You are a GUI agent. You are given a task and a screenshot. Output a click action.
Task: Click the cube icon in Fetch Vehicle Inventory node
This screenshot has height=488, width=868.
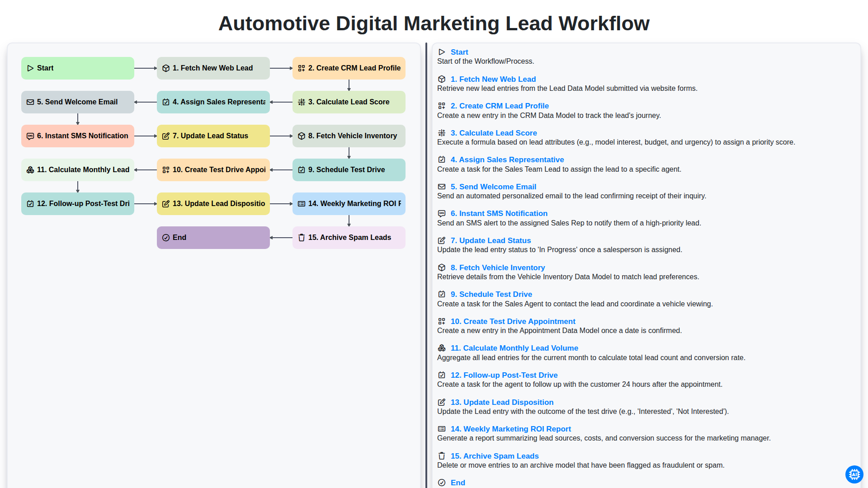(302, 136)
